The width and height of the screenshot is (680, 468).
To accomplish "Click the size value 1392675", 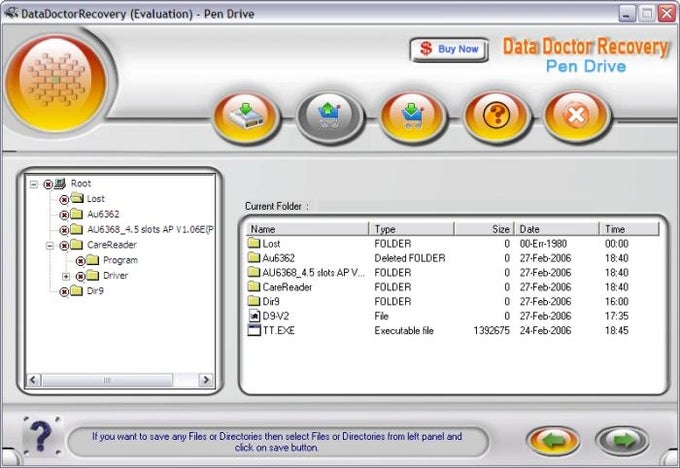I will click(491, 331).
